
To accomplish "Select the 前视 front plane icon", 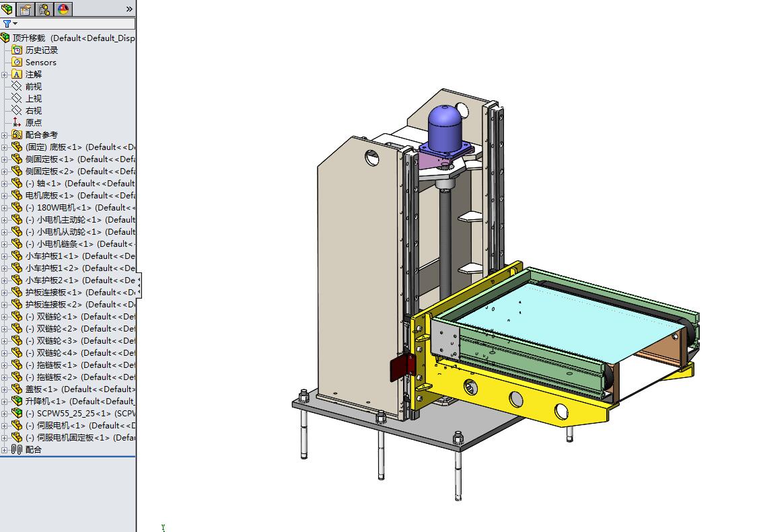I will click(17, 86).
